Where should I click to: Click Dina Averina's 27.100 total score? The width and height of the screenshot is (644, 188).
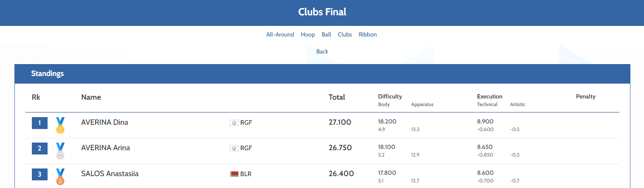pyautogui.click(x=340, y=123)
